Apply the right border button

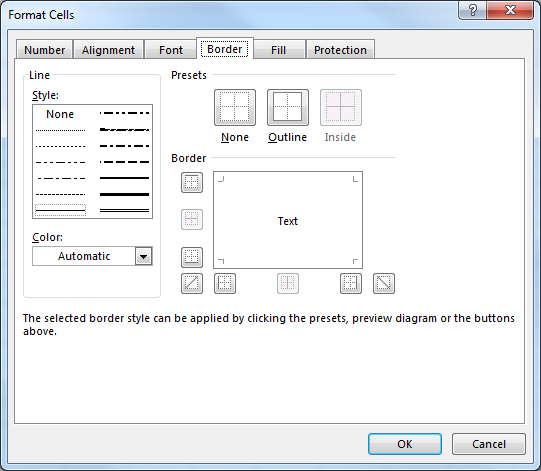pyautogui.click(x=351, y=283)
